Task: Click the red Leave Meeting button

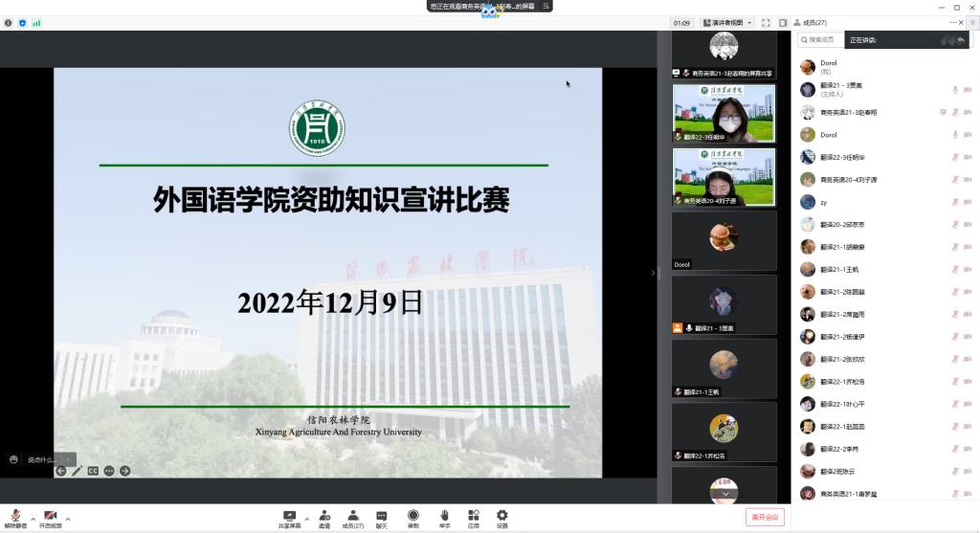Action: 765,517
